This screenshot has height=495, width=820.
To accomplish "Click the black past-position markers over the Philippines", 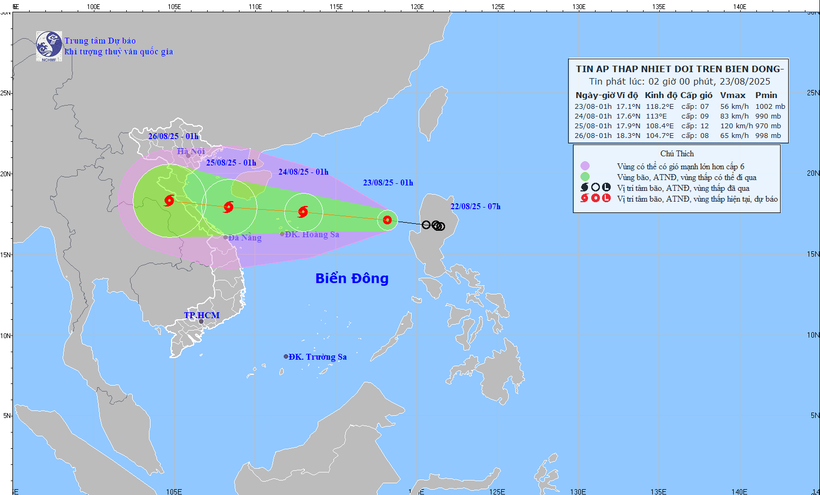I will tap(435, 225).
